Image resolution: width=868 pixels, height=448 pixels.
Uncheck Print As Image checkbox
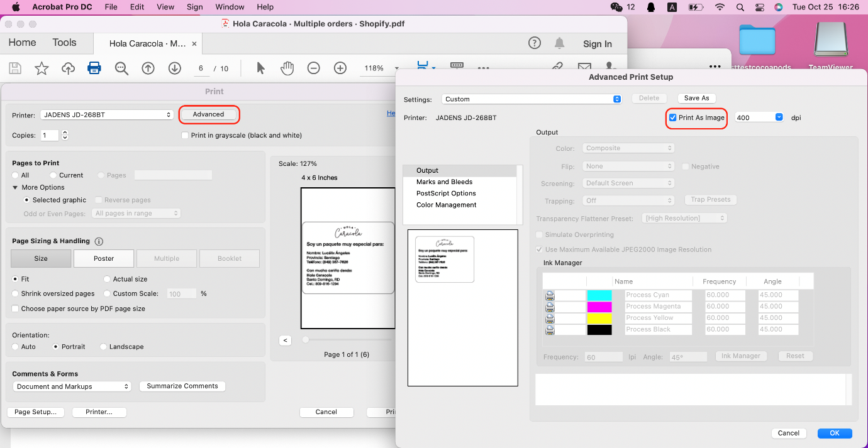tap(672, 117)
